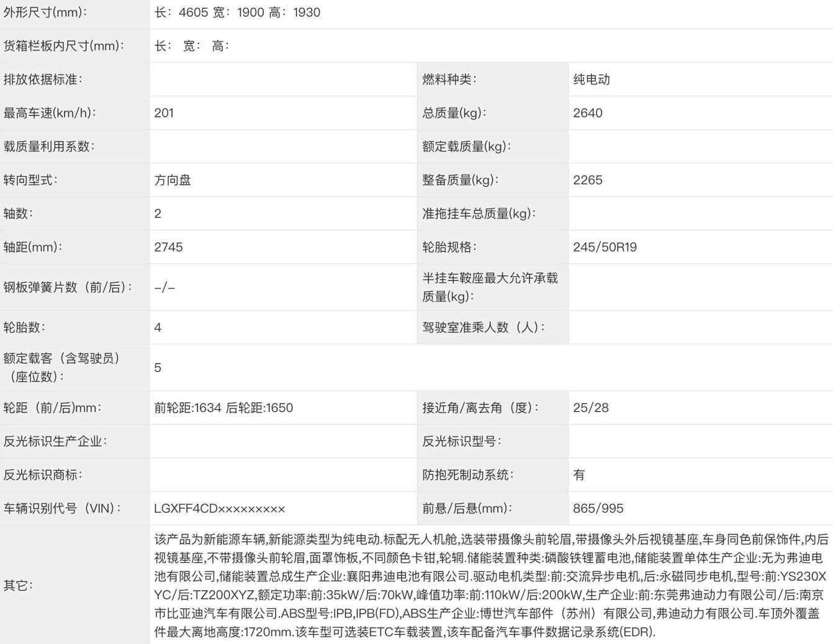Click the tire specification 245/50R19

(x=605, y=247)
